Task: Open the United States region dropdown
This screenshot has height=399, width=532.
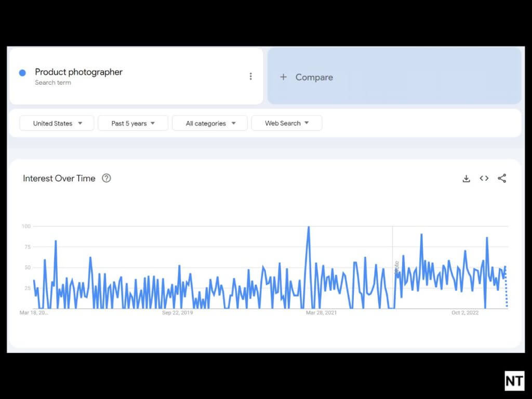Action: click(57, 123)
